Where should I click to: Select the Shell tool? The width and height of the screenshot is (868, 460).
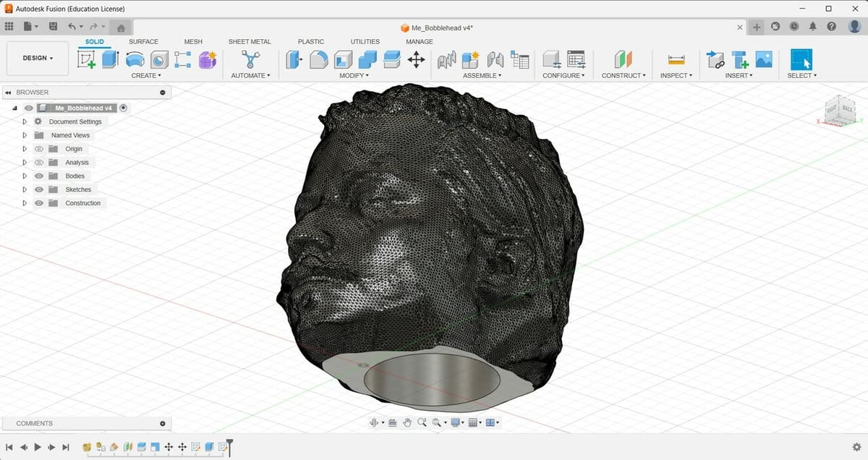coord(343,60)
